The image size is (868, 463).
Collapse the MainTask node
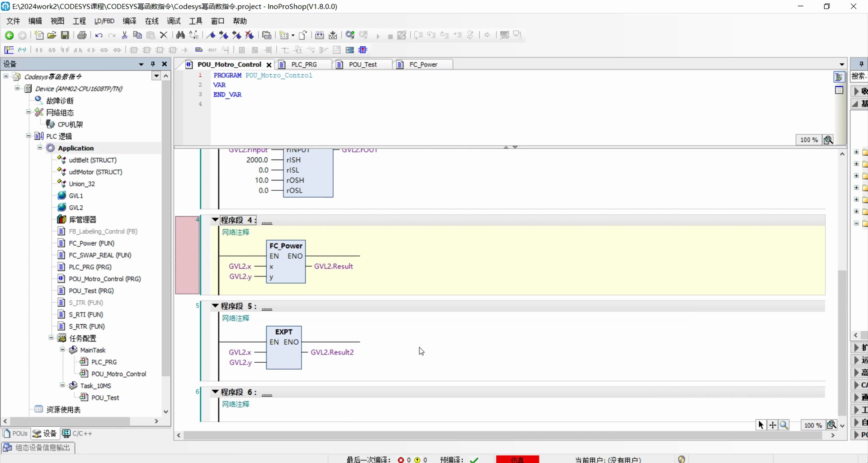coord(63,349)
